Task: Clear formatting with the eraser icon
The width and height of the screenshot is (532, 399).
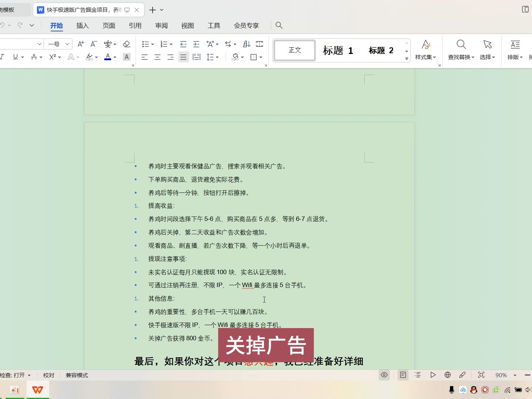Action: (x=126, y=44)
